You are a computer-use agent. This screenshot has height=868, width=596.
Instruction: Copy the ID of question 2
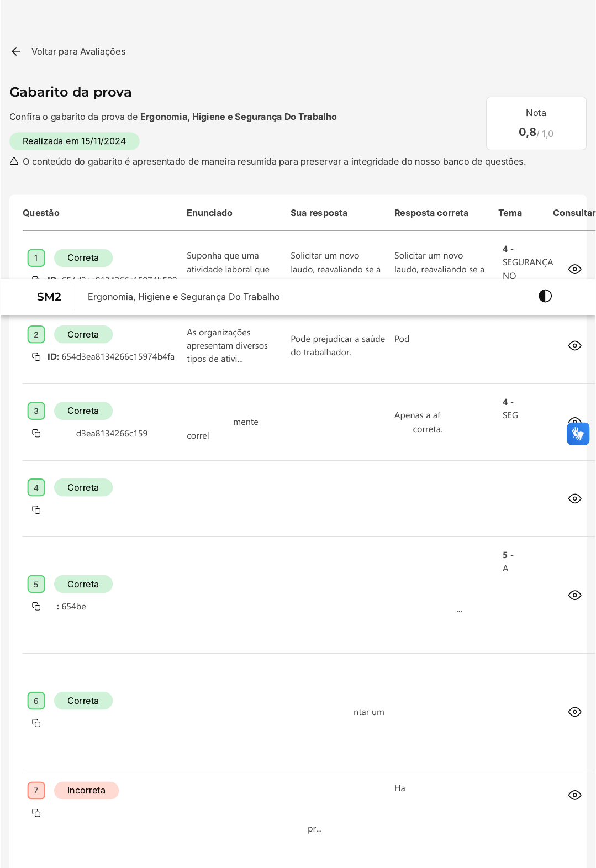[x=36, y=357]
